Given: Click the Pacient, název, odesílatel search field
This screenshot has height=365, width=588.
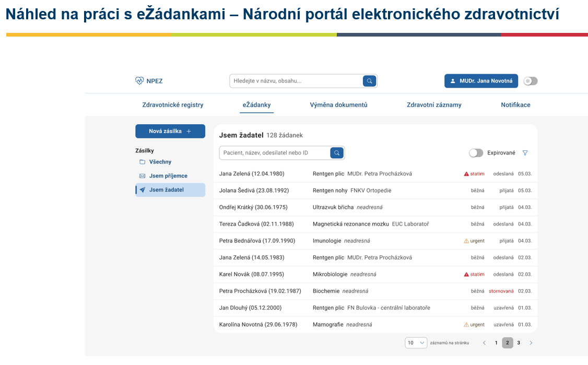Looking at the screenshot, I should click(275, 153).
